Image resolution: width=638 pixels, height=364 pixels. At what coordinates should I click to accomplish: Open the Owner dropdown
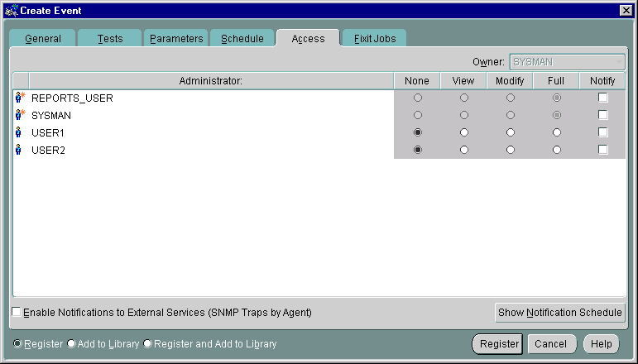[567, 62]
